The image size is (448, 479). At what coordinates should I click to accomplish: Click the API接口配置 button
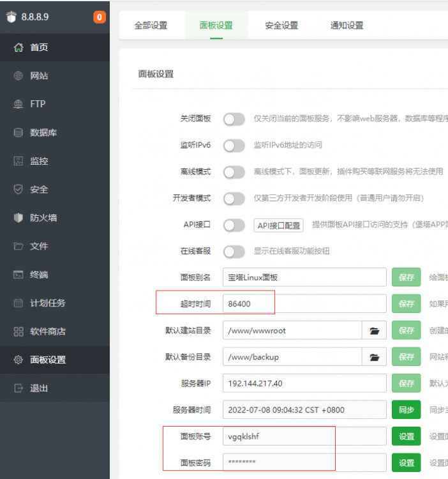pyautogui.click(x=279, y=225)
